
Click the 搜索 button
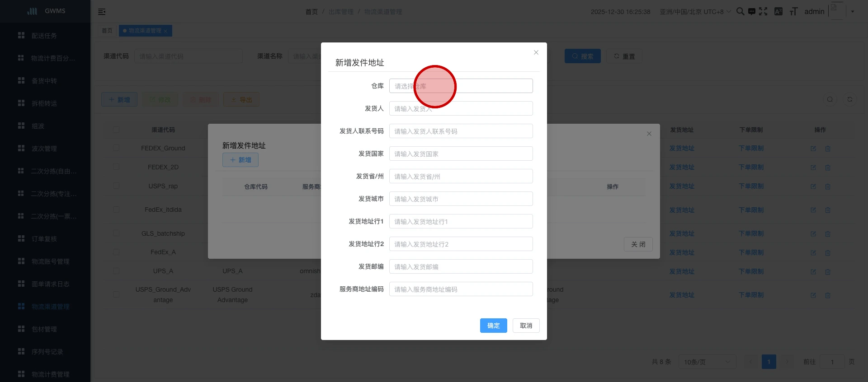coord(582,56)
